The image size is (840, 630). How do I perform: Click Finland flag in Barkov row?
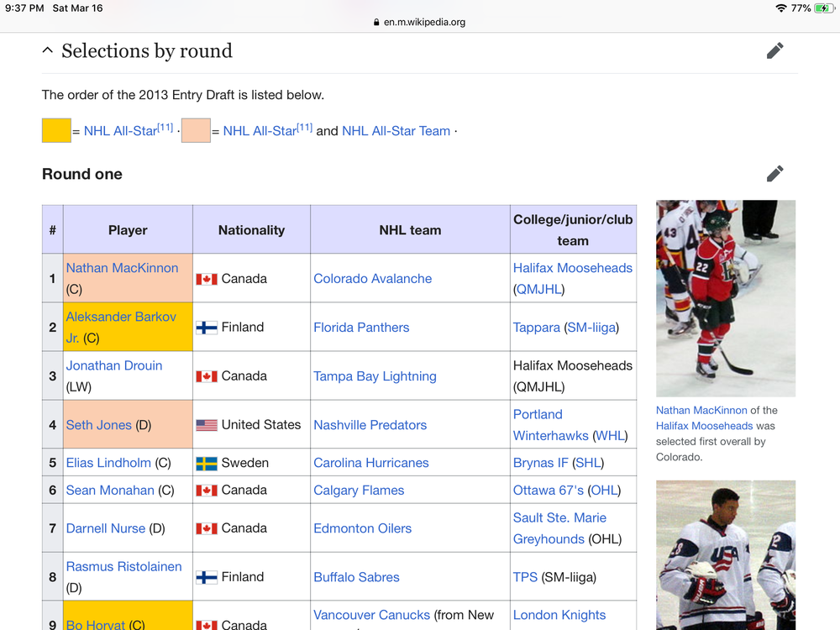click(207, 328)
